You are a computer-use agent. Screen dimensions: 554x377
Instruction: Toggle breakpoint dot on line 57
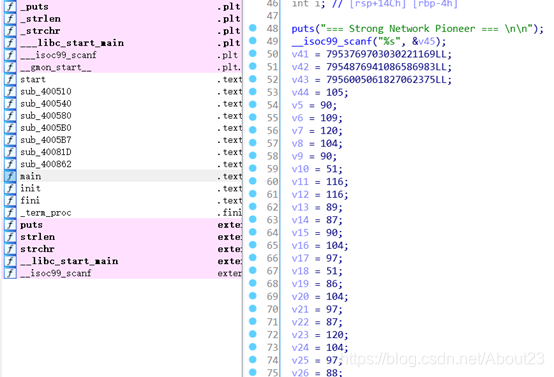pyautogui.click(x=253, y=143)
